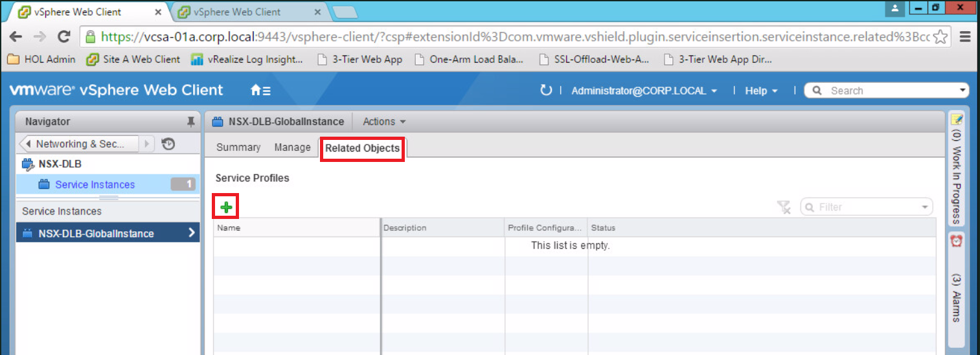The width and height of the screenshot is (980, 355).
Task: Open the Chrome hamburger menu
Action: (x=965, y=36)
